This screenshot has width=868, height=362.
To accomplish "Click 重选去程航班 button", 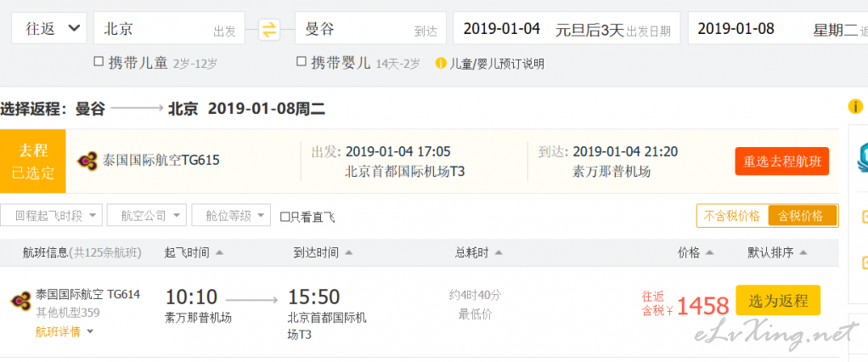I will [781, 161].
